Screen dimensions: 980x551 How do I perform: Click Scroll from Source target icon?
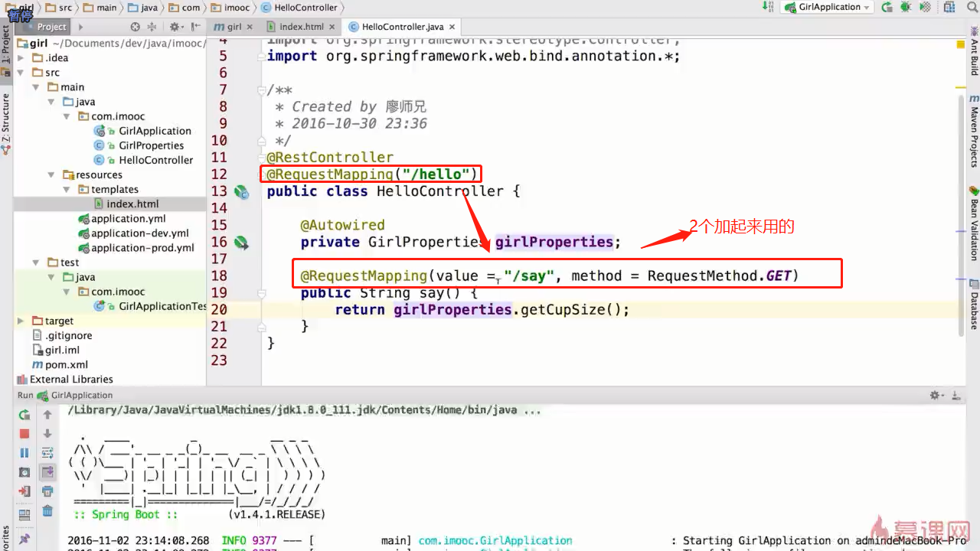click(x=136, y=27)
